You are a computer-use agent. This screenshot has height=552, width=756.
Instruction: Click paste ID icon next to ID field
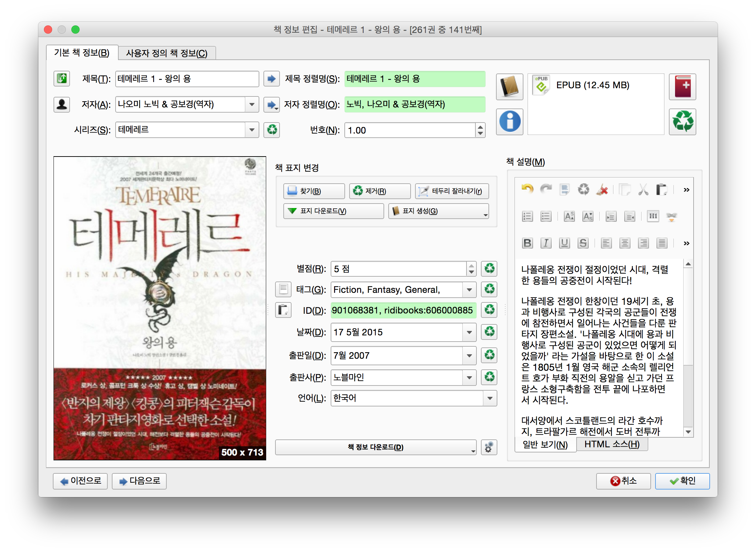283,310
